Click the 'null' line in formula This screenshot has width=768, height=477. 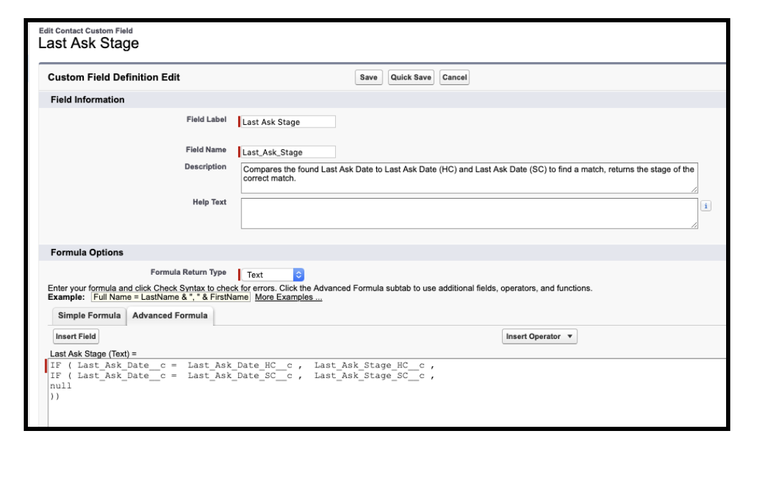tap(61, 386)
